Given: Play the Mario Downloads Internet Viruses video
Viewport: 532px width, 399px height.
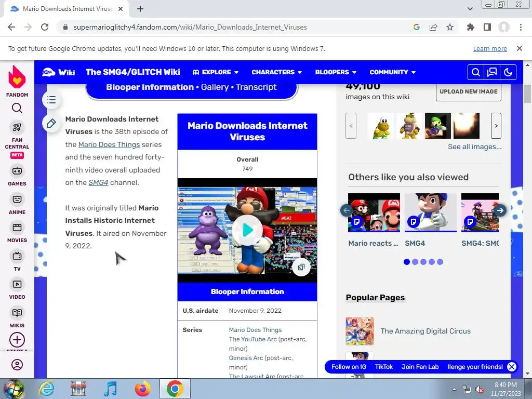Looking at the screenshot, I should click(247, 230).
